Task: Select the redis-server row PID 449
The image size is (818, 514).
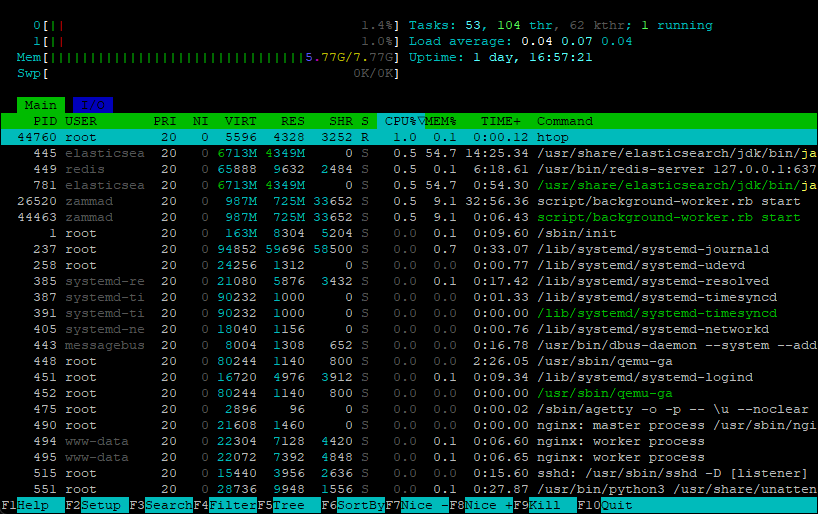Action: click(409, 169)
